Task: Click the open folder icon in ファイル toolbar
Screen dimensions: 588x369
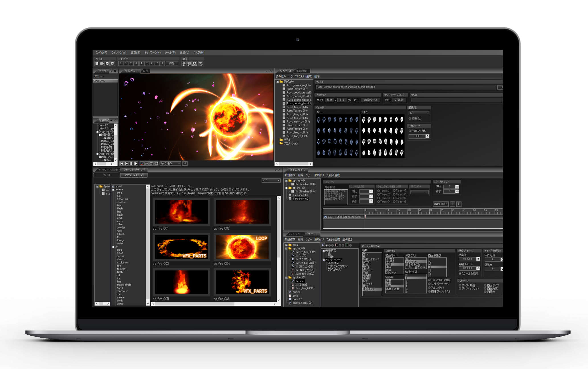Action: click(102, 63)
